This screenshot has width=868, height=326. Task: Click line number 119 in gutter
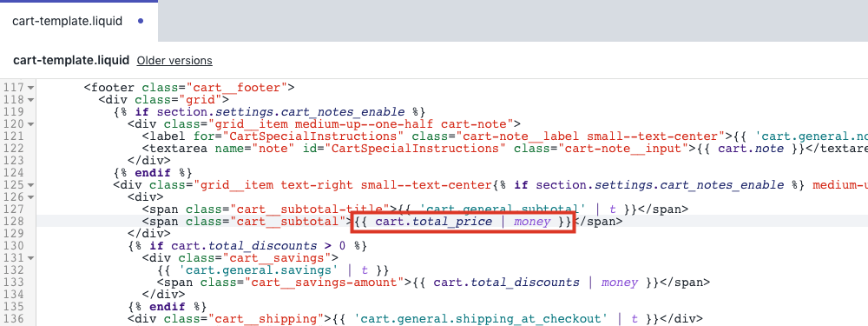pyautogui.click(x=13, y=112)
